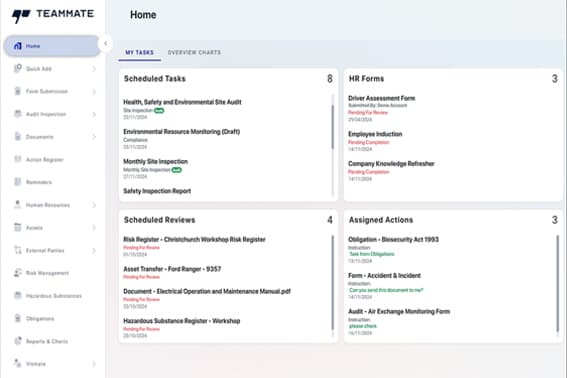Click the Visitors sidebar icon
Screen dimensions: 567x378
click(17, 364)
